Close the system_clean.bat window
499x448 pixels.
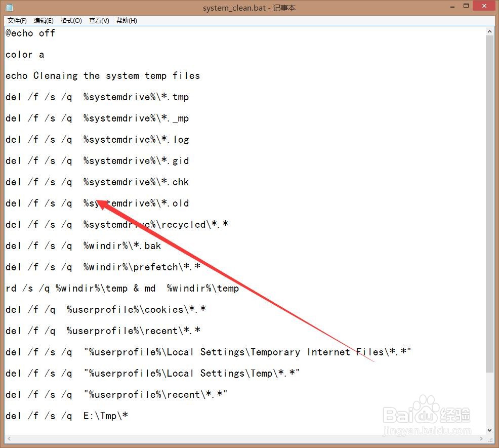(484, 6)
